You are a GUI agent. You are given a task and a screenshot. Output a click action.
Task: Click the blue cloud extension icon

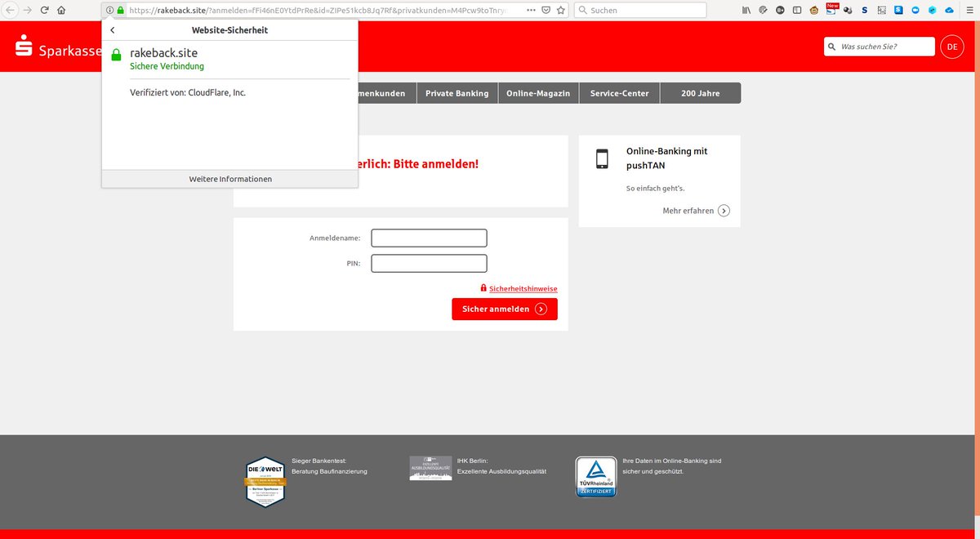click(949, 10)
